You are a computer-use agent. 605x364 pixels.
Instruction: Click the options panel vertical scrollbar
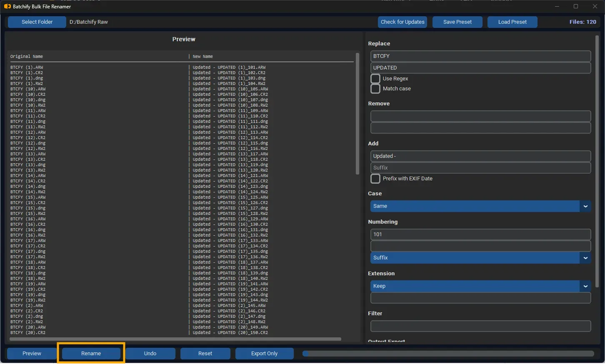point(597,162)
